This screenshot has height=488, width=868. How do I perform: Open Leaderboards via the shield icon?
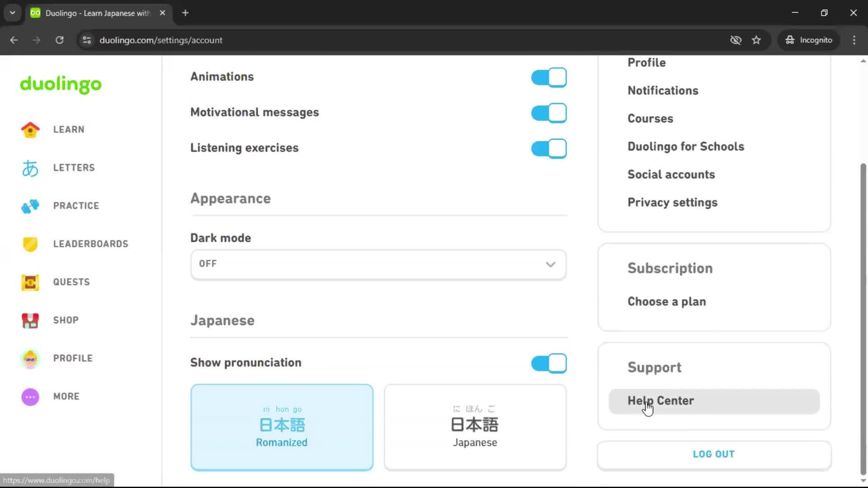30,244
